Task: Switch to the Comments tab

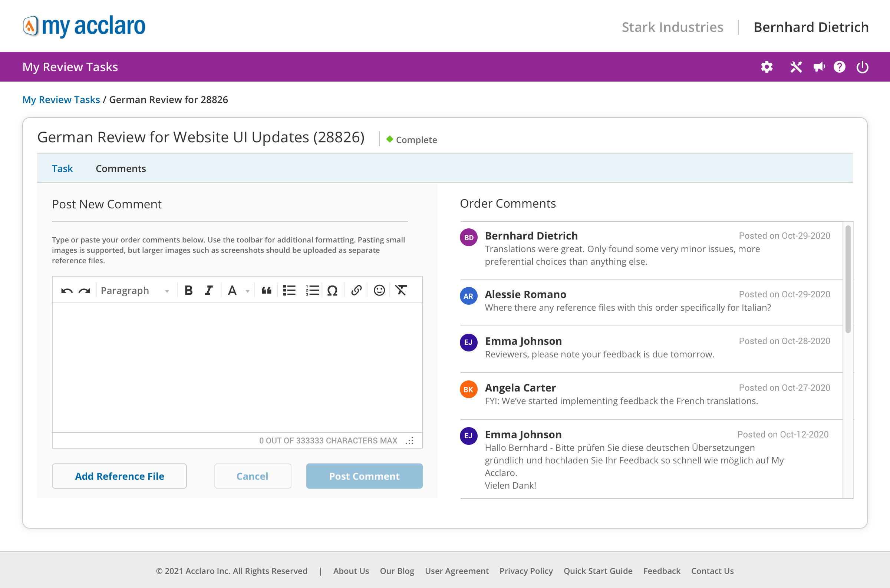Action: 121,168
